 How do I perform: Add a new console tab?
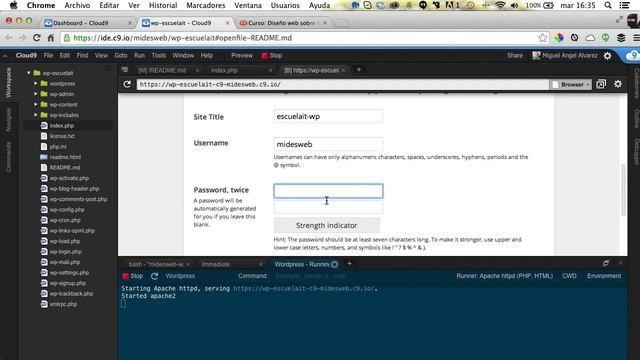point(349,264)
